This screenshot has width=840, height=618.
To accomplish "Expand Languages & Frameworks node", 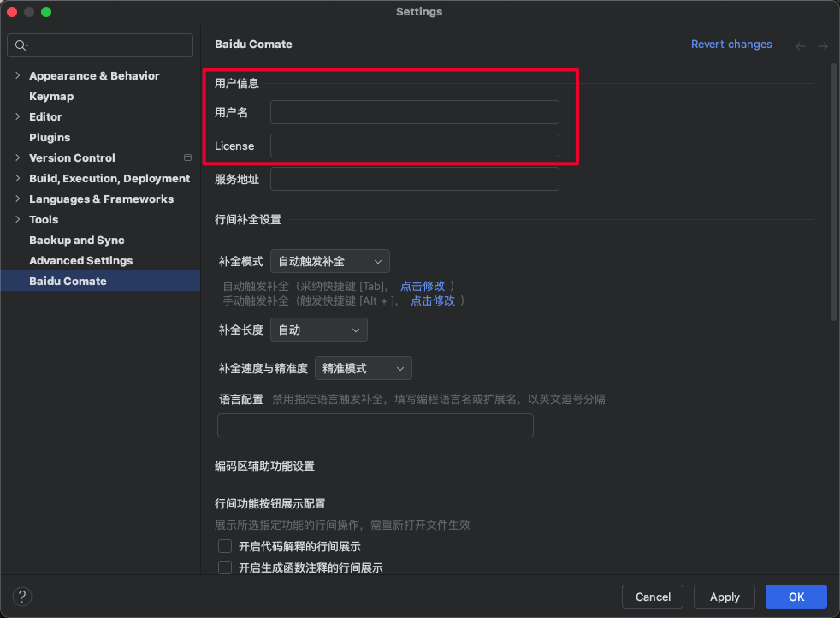I will tap(18, 199).
